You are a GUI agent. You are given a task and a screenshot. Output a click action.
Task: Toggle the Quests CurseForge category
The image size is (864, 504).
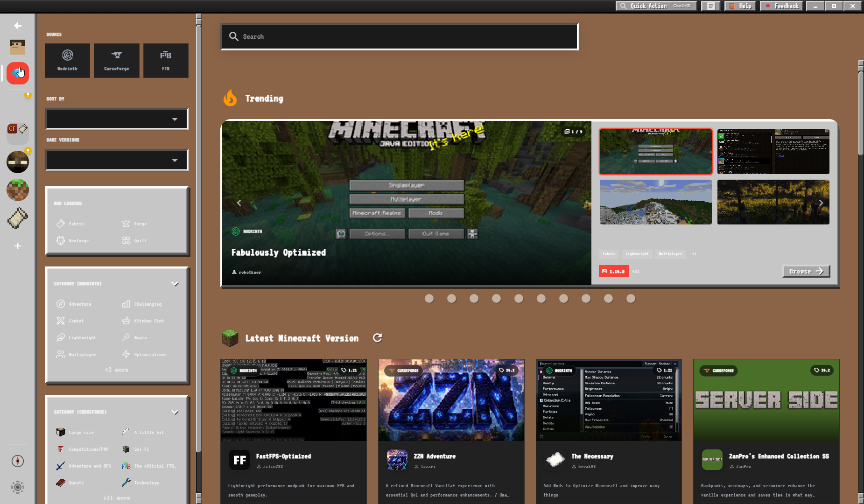coord(70,483)
